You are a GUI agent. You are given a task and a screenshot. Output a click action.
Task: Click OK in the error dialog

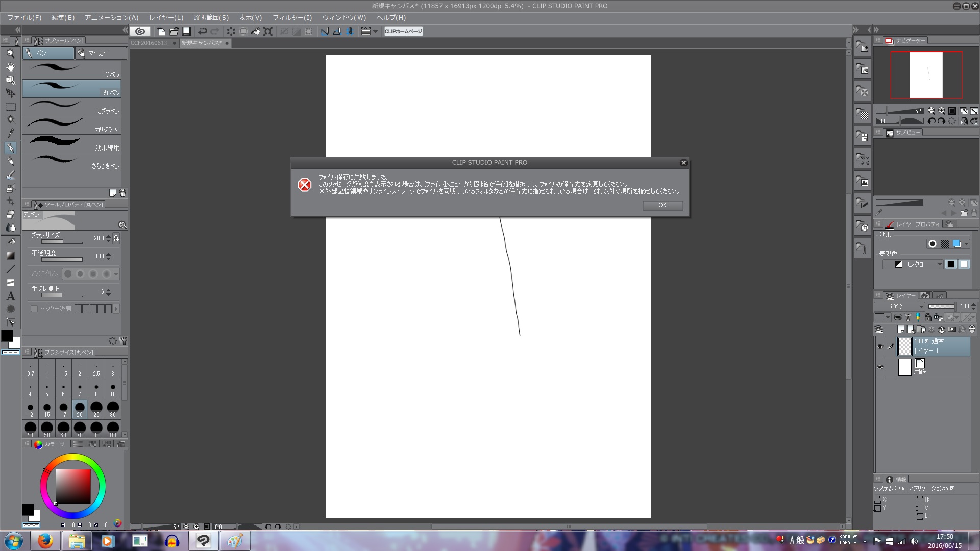(662, 205)
